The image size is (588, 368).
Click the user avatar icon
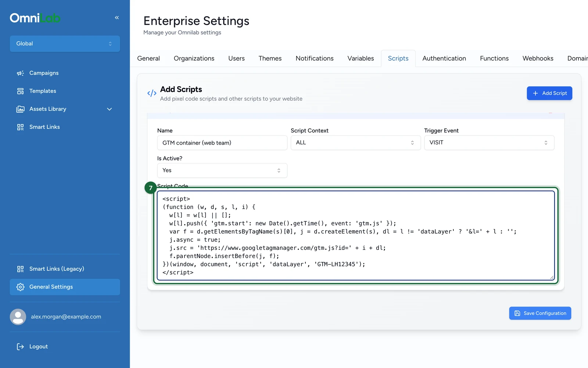coord(18,317)
